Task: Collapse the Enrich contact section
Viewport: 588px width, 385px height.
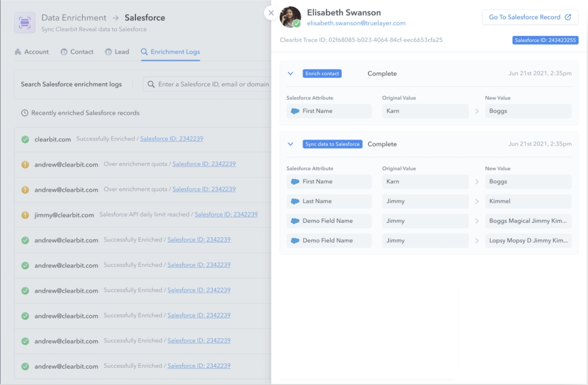Action: pyautogui.click(x=290, y=74)
